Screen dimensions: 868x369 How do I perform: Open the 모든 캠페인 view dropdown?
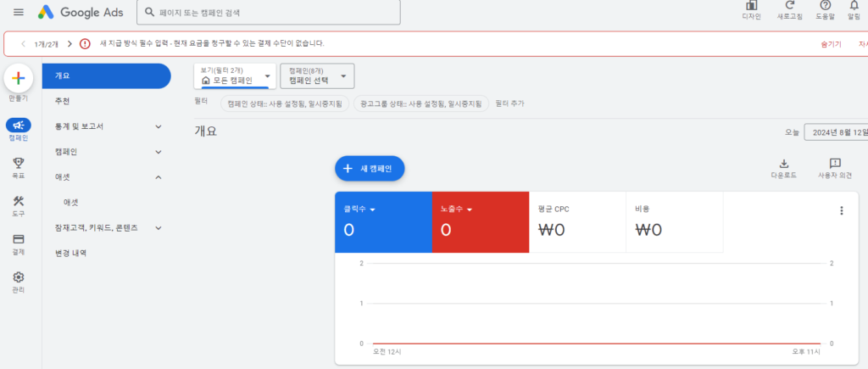click(x=235, y=75)
